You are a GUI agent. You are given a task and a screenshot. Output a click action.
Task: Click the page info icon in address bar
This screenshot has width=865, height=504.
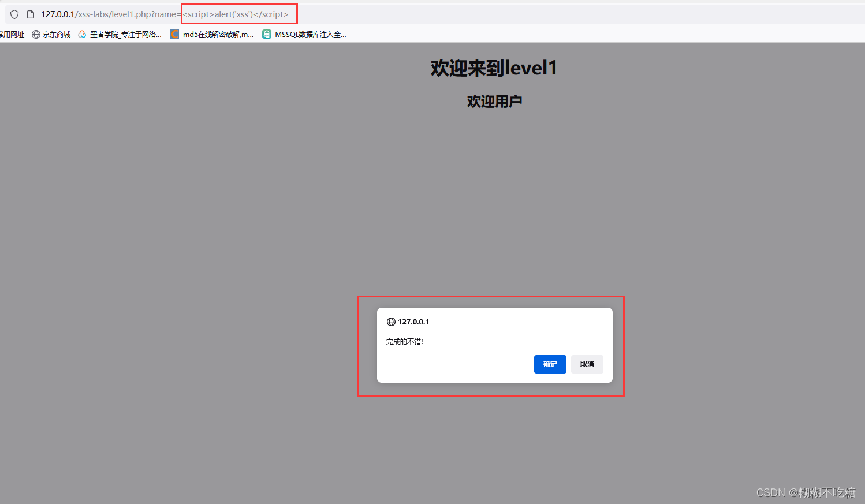pos(31,14)
